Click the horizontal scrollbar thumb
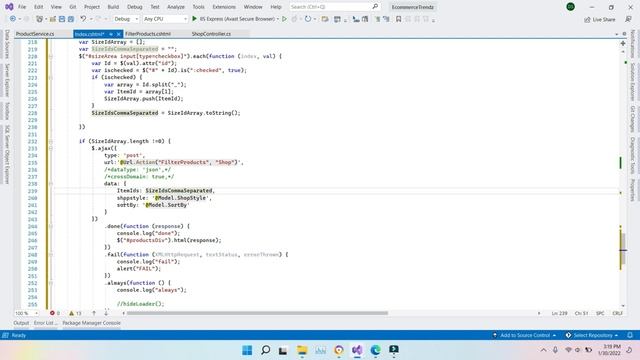 (x=257, y=313)
